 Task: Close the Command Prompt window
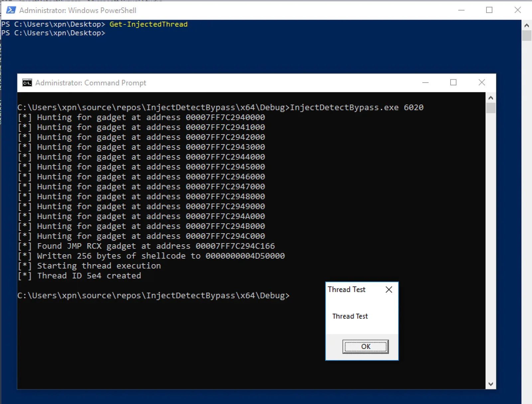pyautogui.click(x=481, y=82)
